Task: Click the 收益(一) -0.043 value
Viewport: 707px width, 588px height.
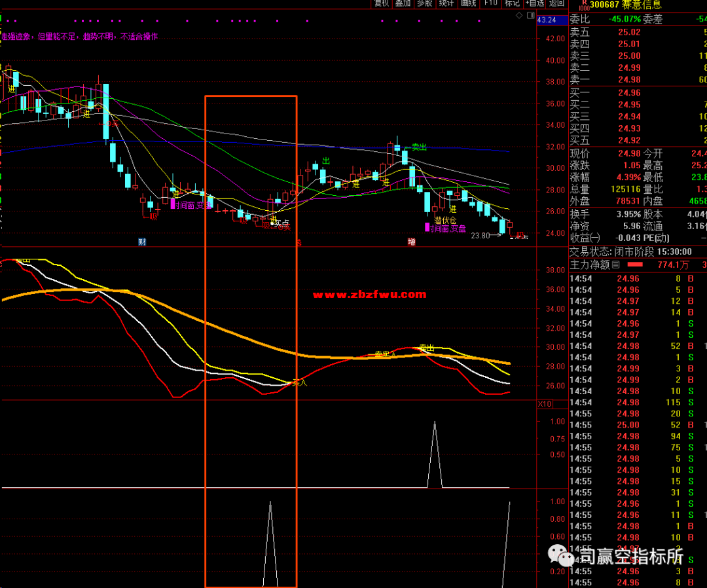Action: [x=628, y=238]
